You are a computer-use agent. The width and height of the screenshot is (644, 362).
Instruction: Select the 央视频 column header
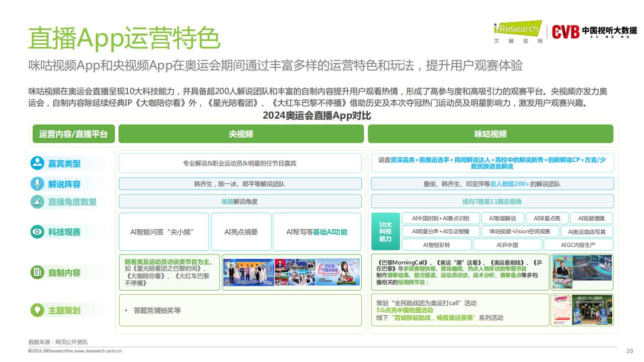[241, 134]
